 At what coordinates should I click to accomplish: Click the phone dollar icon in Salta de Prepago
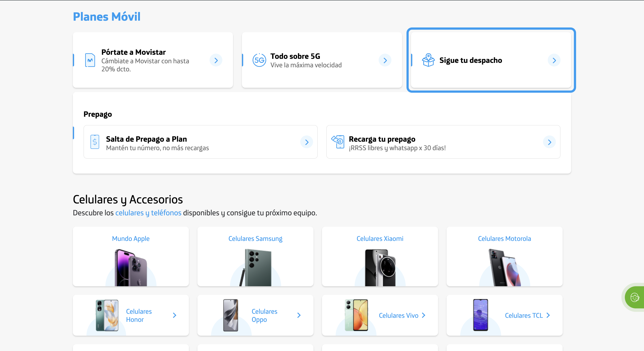(x=95, y=142)
